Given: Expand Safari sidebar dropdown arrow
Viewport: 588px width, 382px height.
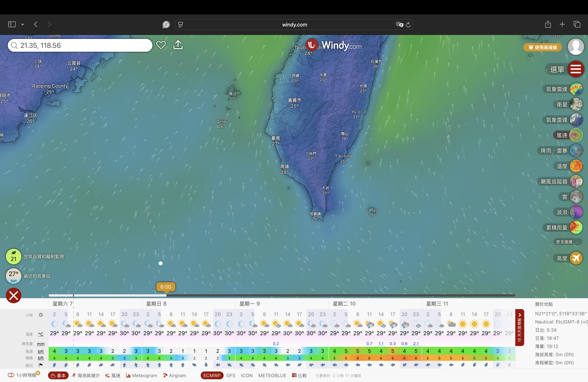Looking at the screenshot, I should pos(23,24).
